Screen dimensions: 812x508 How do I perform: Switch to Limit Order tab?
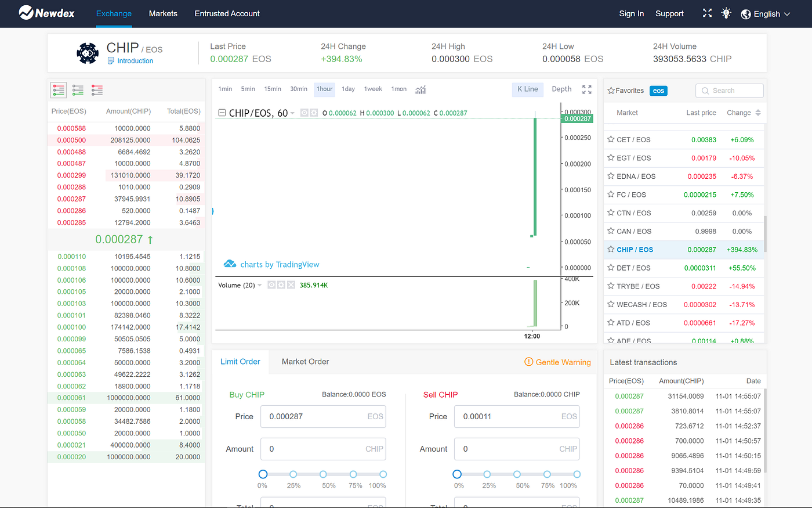coord(240,362)
